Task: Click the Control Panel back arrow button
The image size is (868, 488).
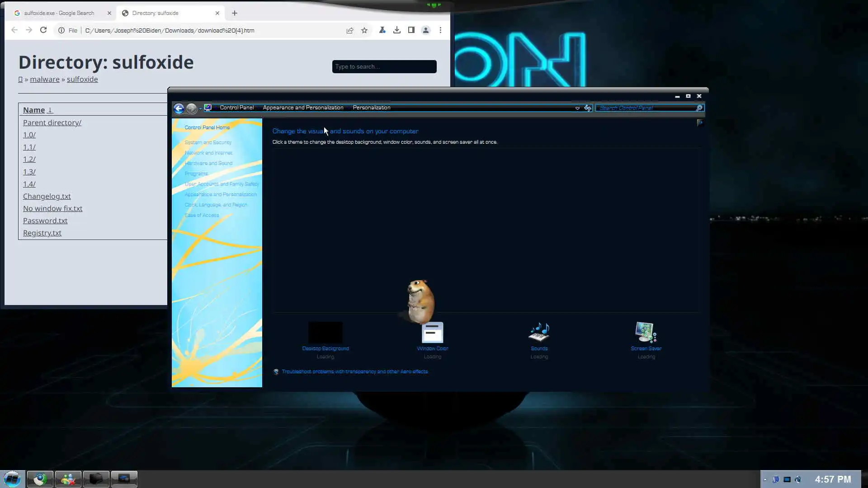Action: click(179, 108)
